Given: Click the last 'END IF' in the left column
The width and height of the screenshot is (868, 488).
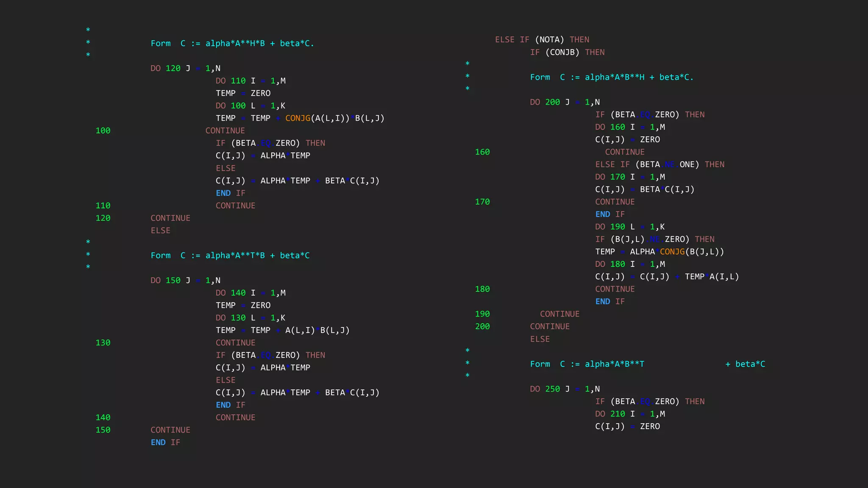Looking at the screenshot, I should 165,442.
